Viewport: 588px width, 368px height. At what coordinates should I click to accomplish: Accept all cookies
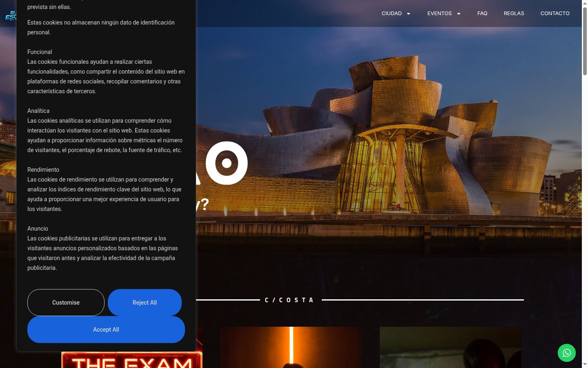point(106,330)
